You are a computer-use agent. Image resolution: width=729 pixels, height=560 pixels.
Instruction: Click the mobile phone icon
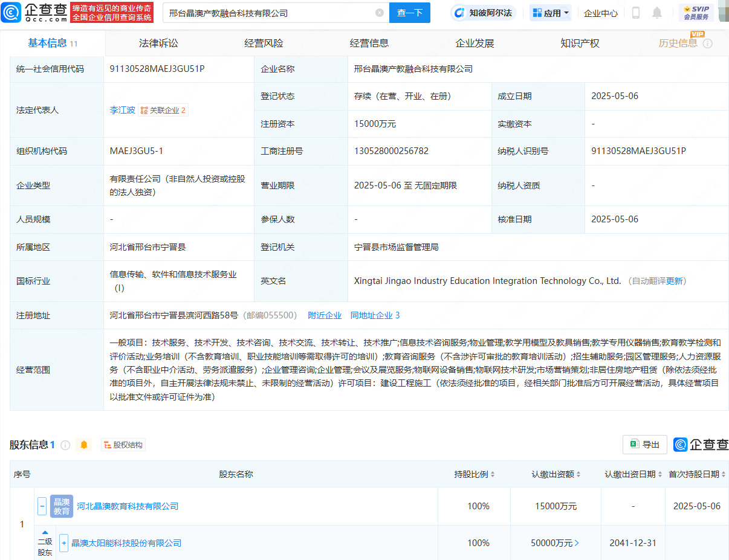(636, 13)
